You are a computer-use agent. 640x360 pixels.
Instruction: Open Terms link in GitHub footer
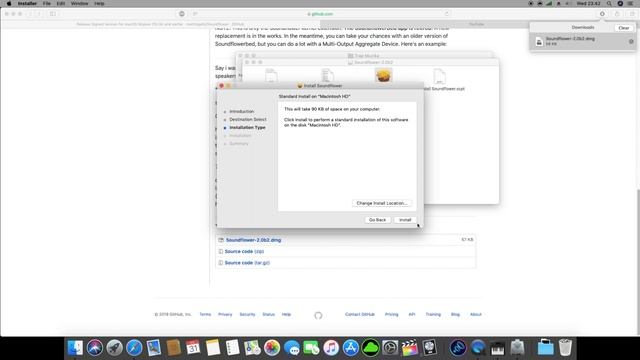coord(205,314)
